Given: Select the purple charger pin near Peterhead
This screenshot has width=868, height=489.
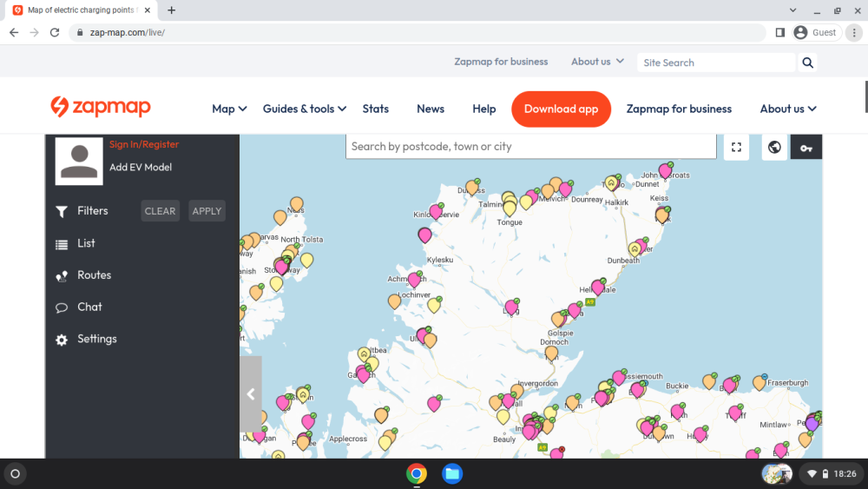Looking at the screenshot, I should (x=812, y=424).
